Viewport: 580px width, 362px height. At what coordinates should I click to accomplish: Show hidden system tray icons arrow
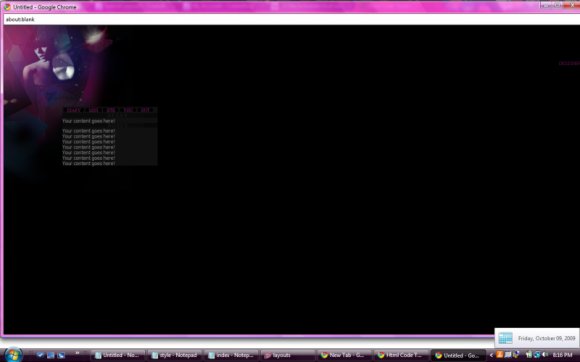click(491, 355)
